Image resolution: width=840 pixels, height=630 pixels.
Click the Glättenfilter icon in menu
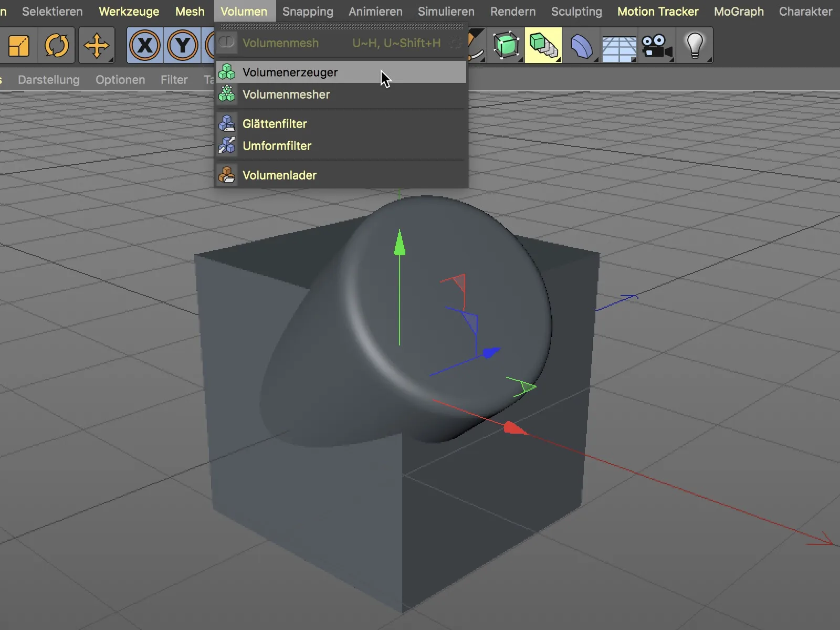(227, 123)
